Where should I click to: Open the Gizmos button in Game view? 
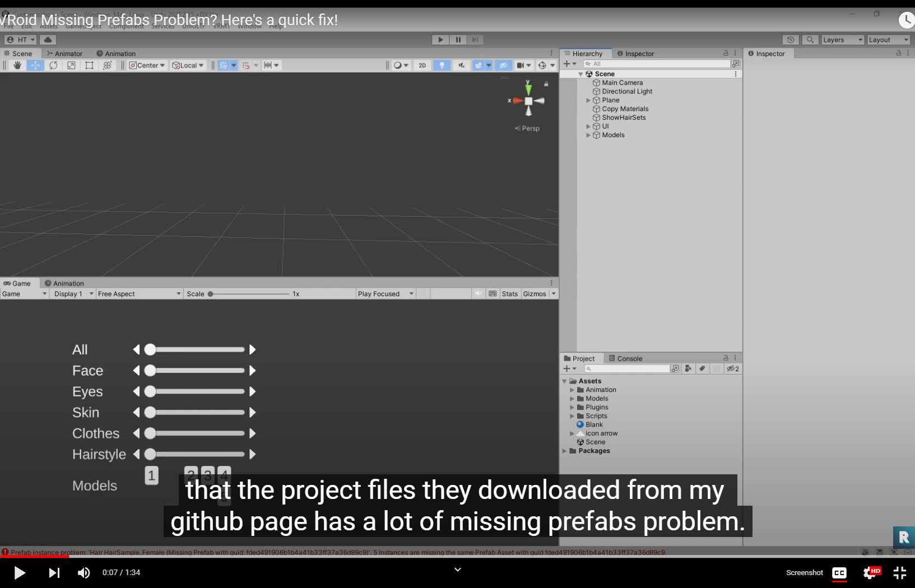[x=535, y=294]
